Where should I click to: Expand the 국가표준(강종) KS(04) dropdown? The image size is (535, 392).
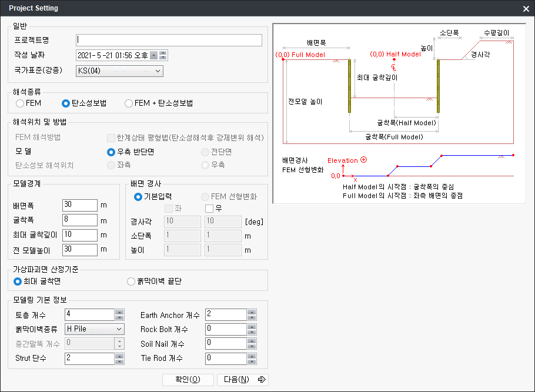[158, 71]
